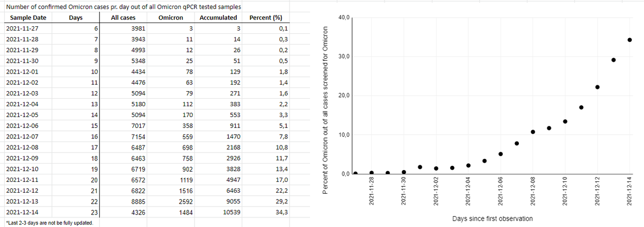
Task: Click the Percent (%) column header
Action: (266, 18)
